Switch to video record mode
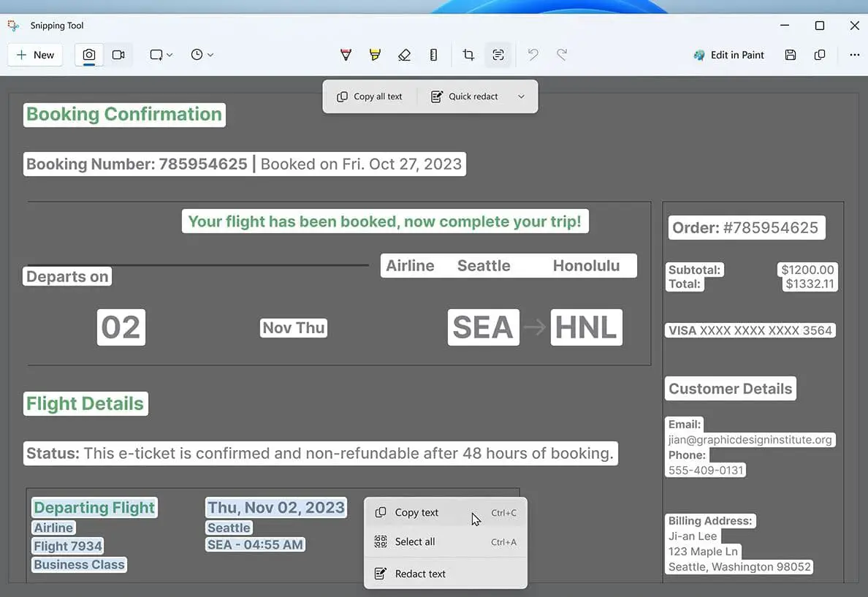Viewport: 868px width, 597px height. pos(118,55)
